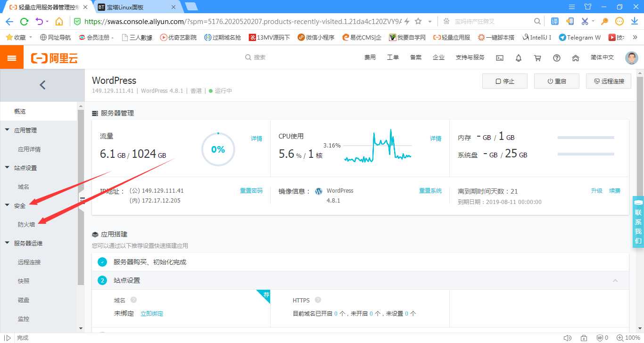644x343 pixels.
Task: Collapse the 服务器运维 sidebar group
Action: pyautogui.click(x=7, y=243)
